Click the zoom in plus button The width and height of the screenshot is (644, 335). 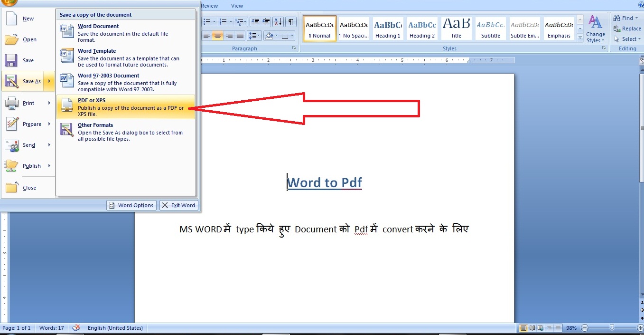(640, 328)
